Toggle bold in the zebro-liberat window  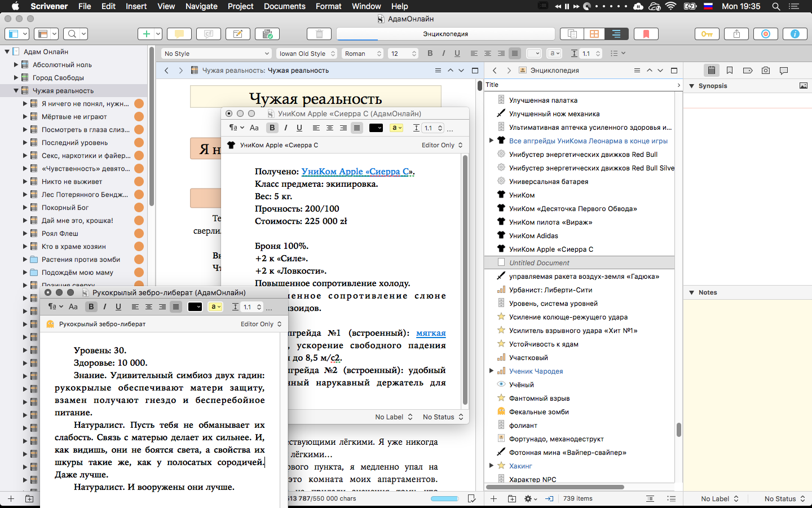pos(91,307)
